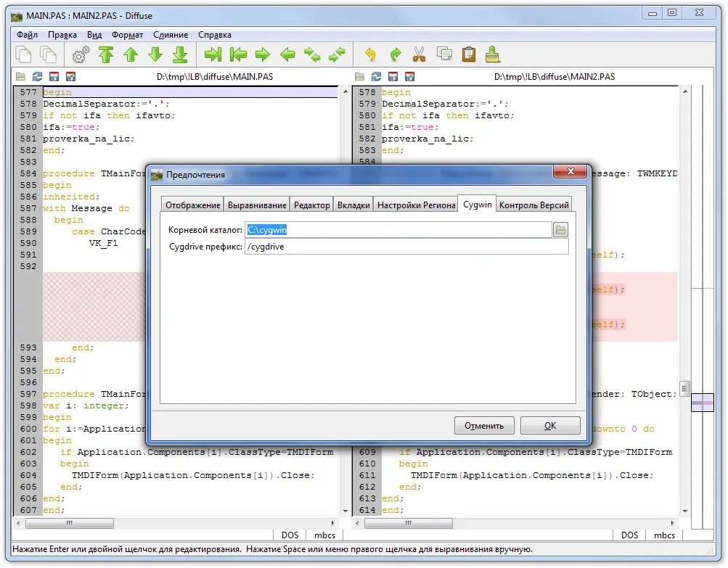Close the Предпочтения dialog
The image size is (728, 568).
pyautogui.click(x=570, y=171)
